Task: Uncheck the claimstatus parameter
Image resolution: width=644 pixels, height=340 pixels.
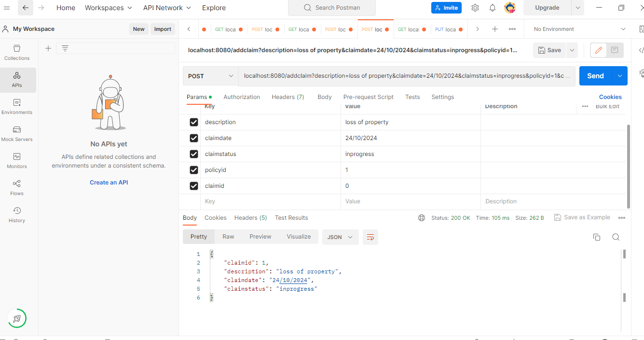Action: [x=194, y=154]
